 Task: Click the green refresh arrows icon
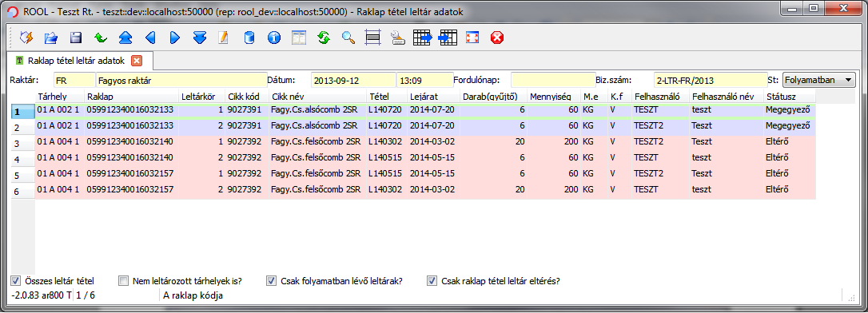point(324,38)
